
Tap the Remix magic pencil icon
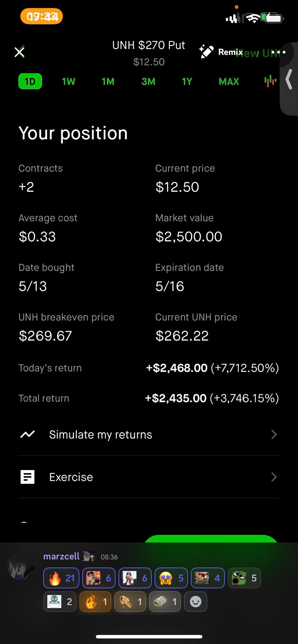206,51
